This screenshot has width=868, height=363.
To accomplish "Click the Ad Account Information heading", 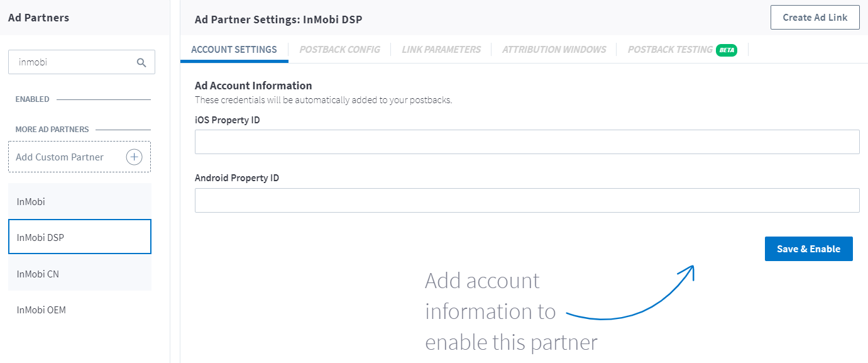I will click(253, 86).
